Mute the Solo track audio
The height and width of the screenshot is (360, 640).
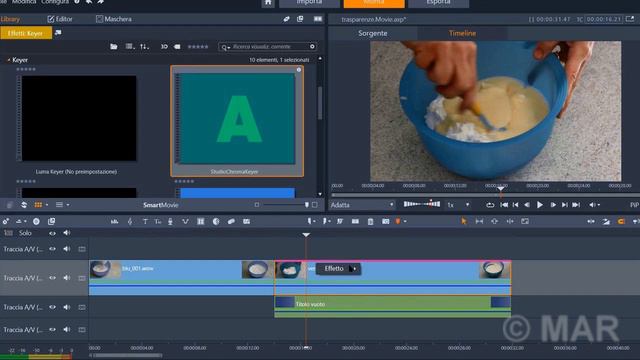click(67, 233)
